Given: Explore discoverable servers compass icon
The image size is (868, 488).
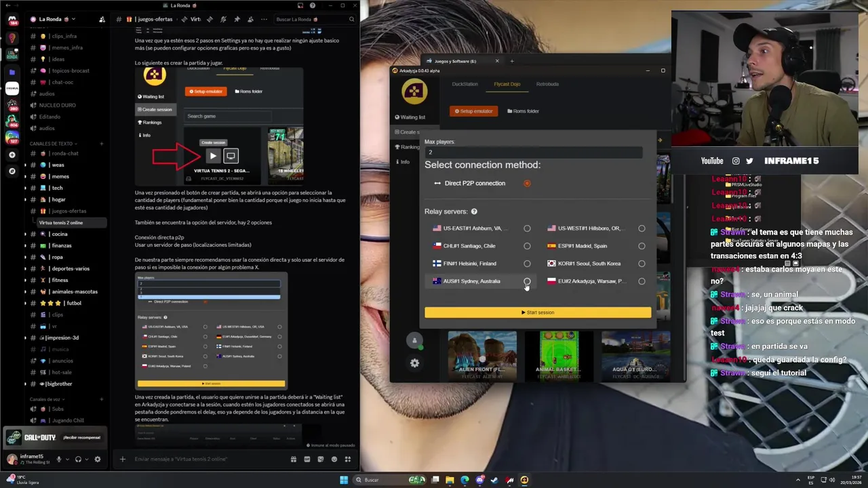Looking at the screenshot, I should point(12,171).
